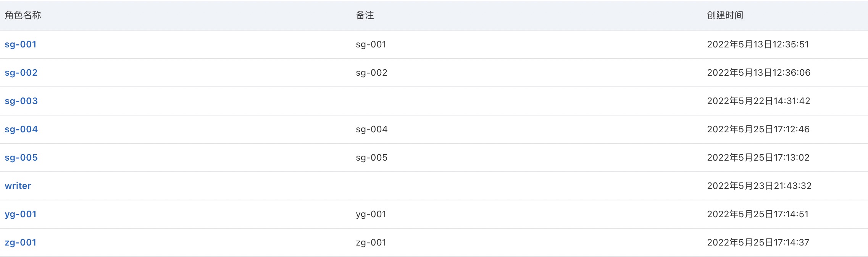
Task: Open the sg-003 role link
Action: [x=21, y=101]
